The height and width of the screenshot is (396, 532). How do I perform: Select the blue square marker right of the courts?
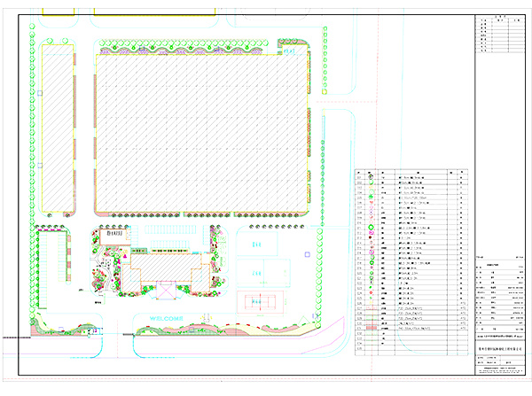point(307,254)
